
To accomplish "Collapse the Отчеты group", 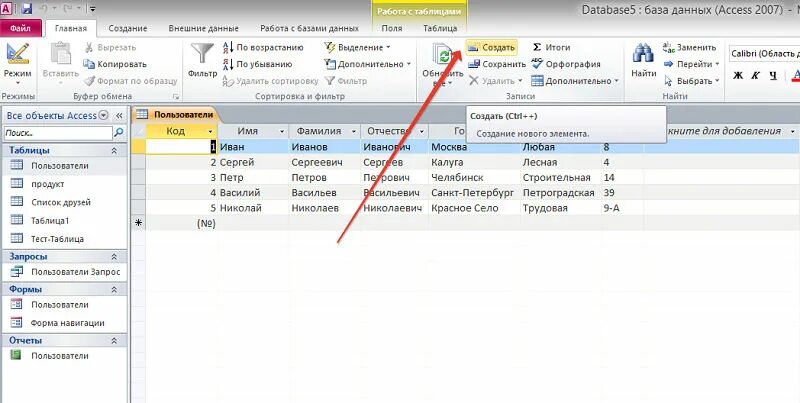I will 114,340.
